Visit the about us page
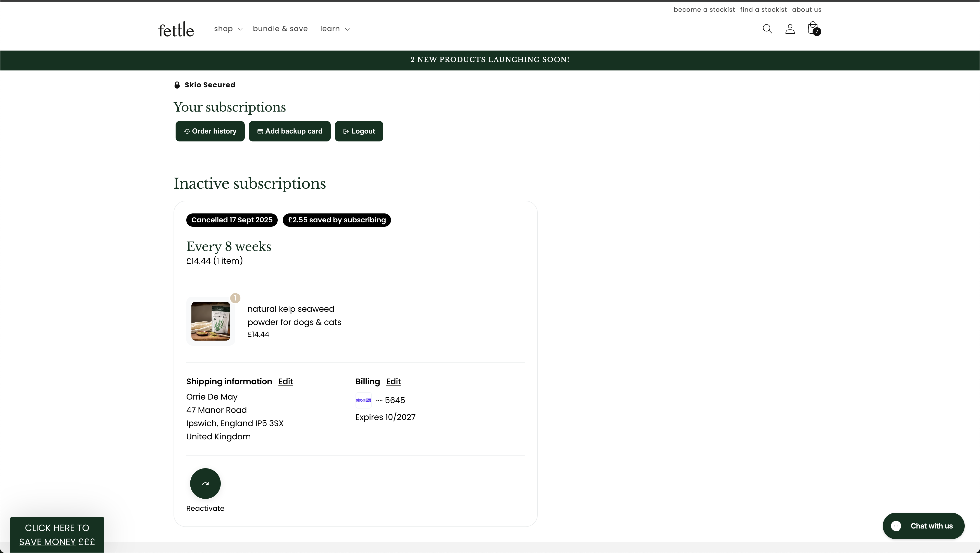Viewport: 980px width, 553px height. [x=806, y=9]
